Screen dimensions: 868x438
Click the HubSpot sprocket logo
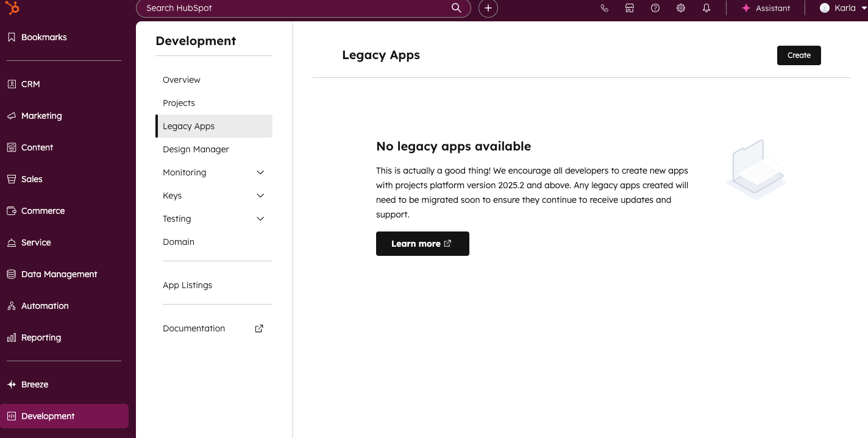[x=12, y=8]
